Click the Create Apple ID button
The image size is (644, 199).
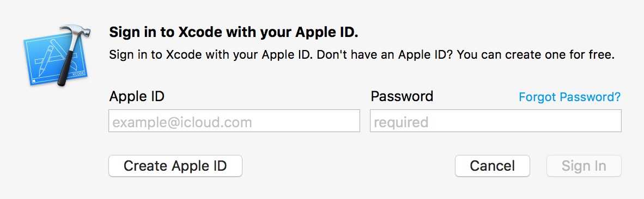click(175, 166)
